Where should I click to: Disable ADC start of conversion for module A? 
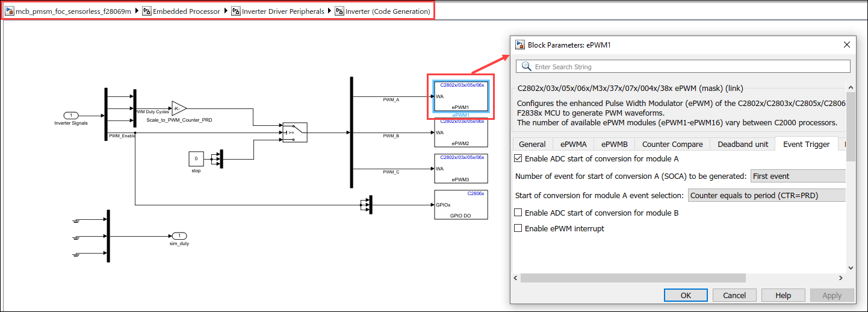518,159
